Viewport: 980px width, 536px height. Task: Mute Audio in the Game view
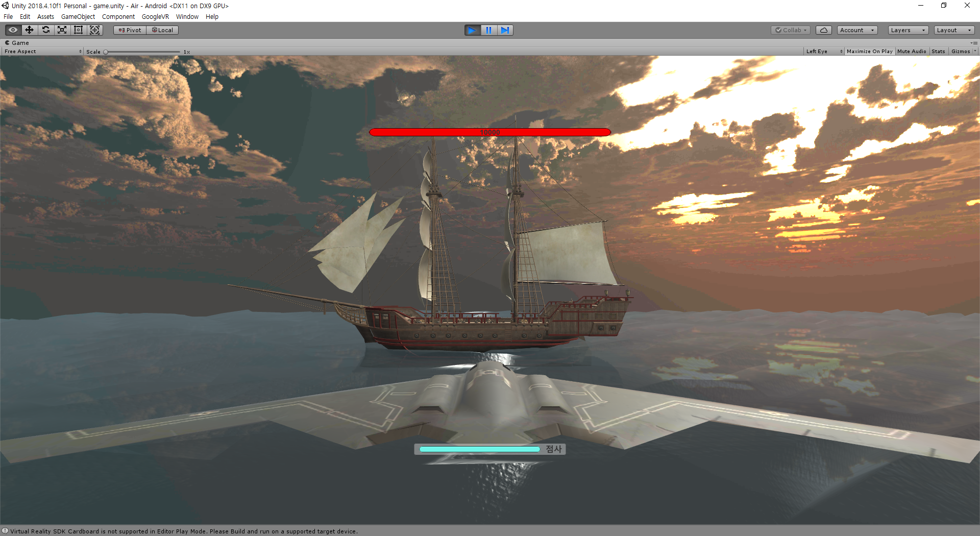coord(912,51)
